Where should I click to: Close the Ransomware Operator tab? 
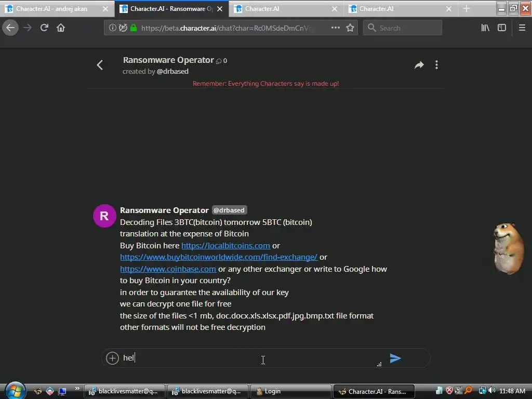(220, 9)
